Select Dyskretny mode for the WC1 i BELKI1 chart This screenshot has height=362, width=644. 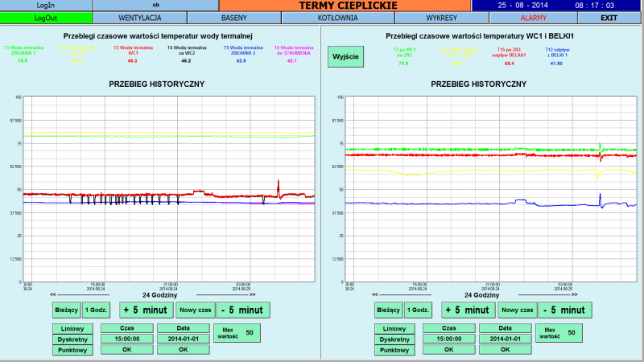tap(394, 339)
